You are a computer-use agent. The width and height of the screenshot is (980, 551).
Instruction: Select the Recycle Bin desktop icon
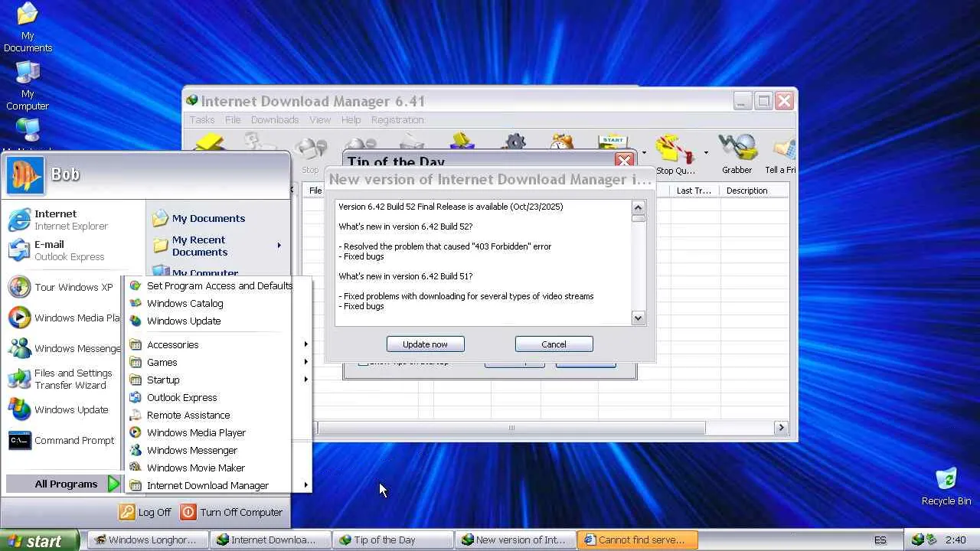(x=946, y=487)
